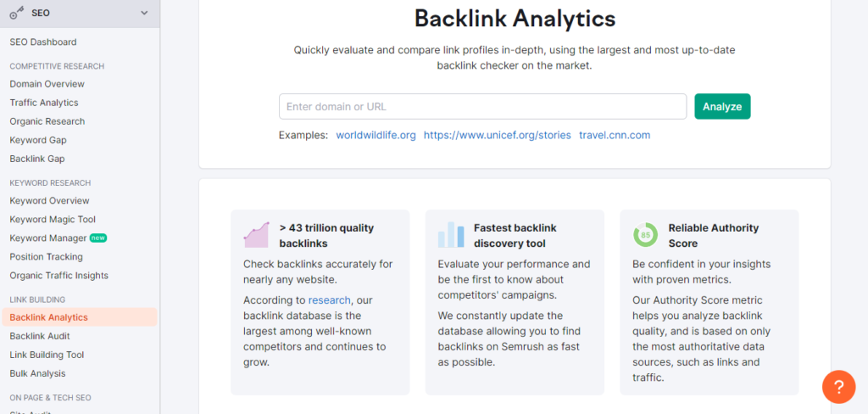Open the worldwildlife.org example link
Screen dimensions: 868x414
[x=376, y=135]
